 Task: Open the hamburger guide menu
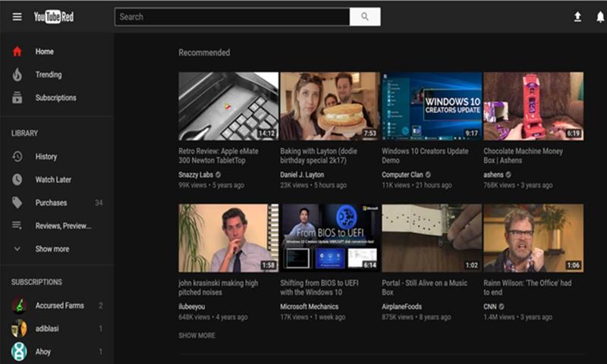pos(17,17)
